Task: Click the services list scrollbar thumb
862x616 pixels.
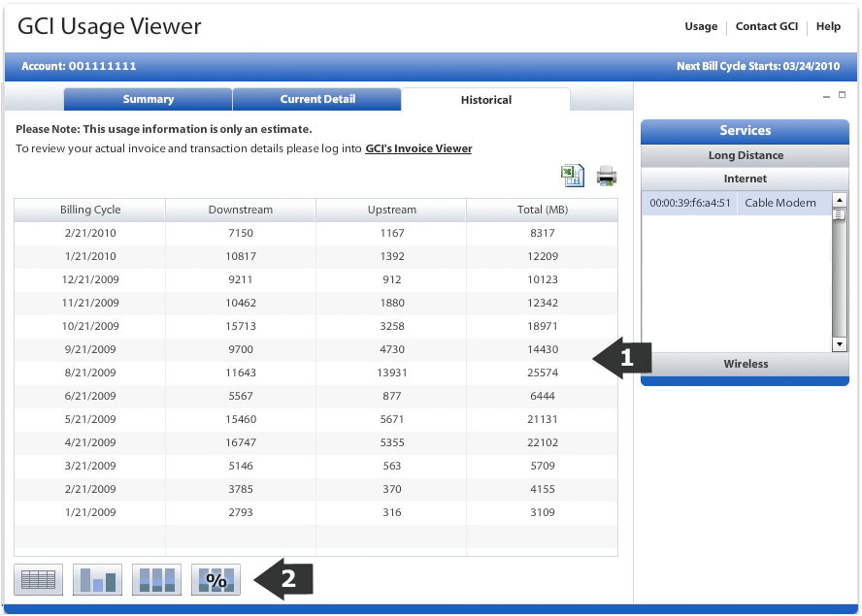Action: coord(840,214)
